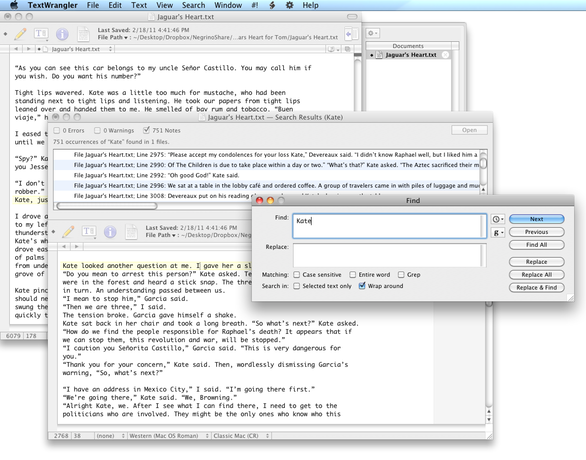Viewport: 586px width, 460px height.
Task: Click the split view icon at top window's nav bar right
Action: (x=348, y=49)
